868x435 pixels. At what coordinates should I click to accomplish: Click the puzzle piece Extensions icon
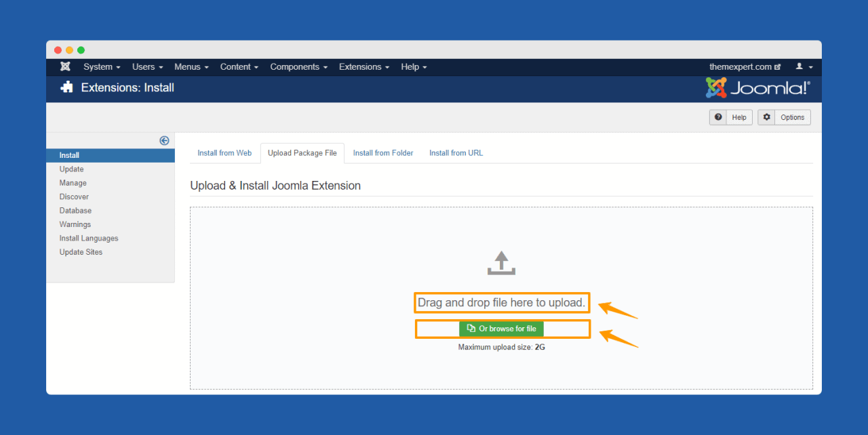click(x=66, y=87)
